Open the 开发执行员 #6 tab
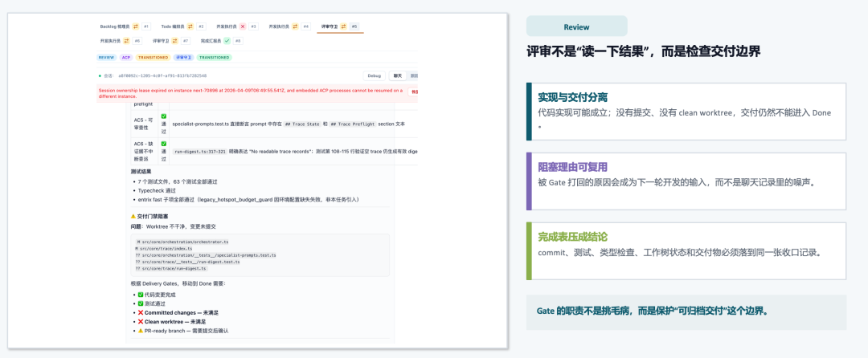 (x=111, y=40)
